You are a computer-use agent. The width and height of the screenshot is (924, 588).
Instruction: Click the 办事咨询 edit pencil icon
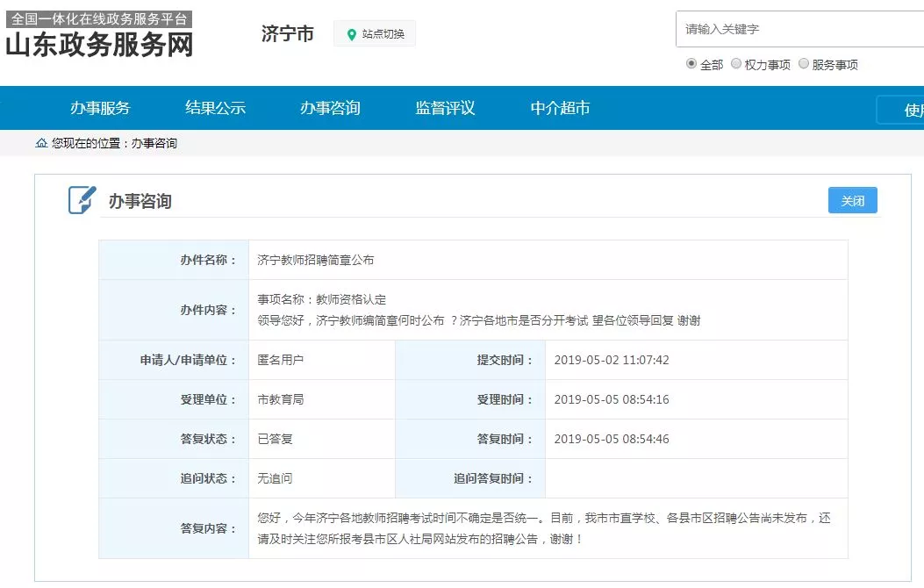tap(82, 200)
